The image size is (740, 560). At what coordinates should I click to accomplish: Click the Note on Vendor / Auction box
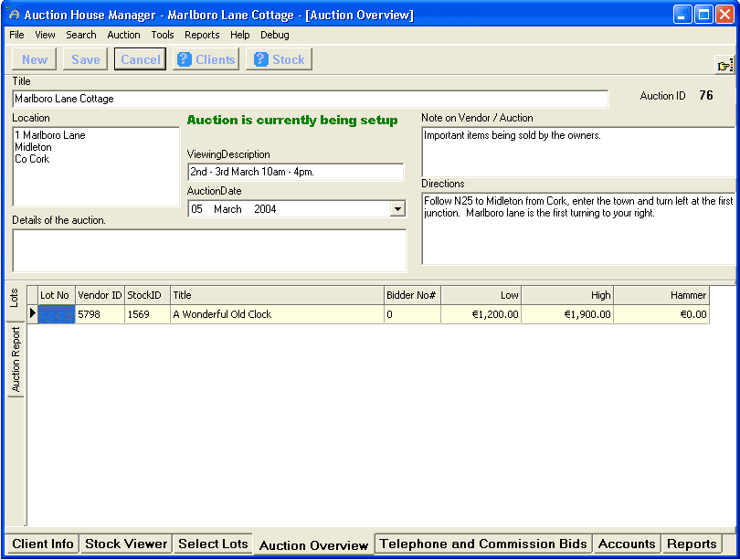click(x=578, y=152)
